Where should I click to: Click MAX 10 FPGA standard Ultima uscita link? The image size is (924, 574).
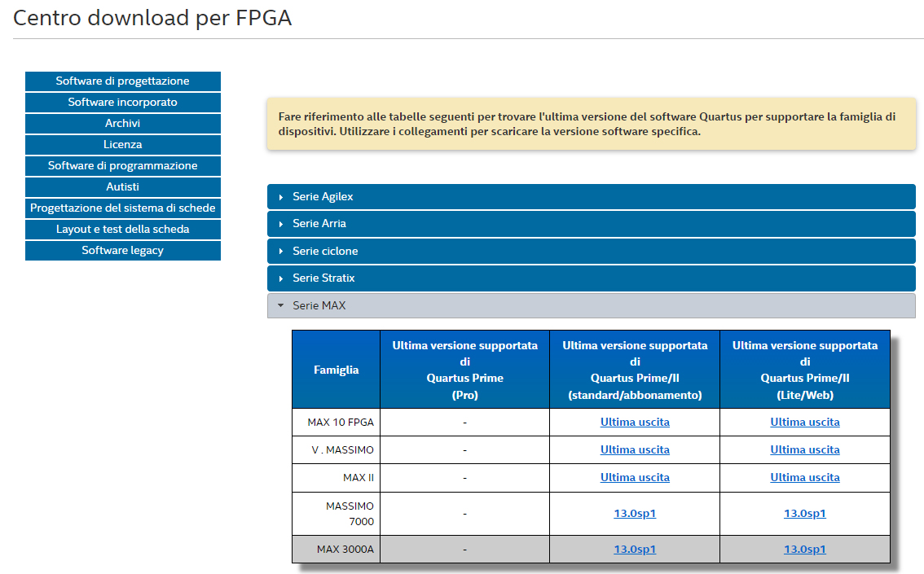[x=635, y=423]
